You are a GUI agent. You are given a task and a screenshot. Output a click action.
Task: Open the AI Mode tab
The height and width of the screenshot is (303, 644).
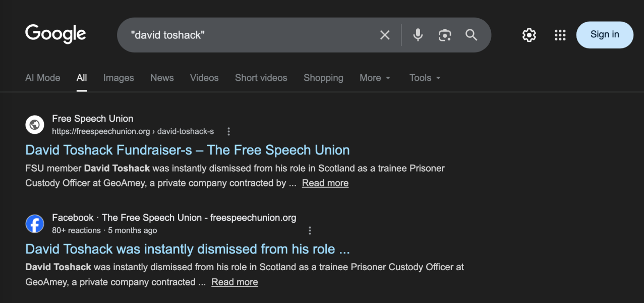pos(43,78)
